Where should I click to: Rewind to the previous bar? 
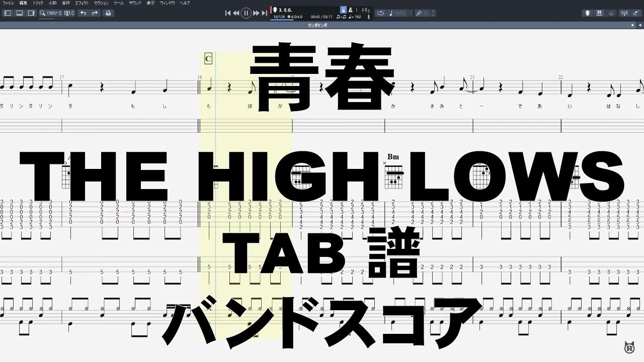[x=236, y=13]
